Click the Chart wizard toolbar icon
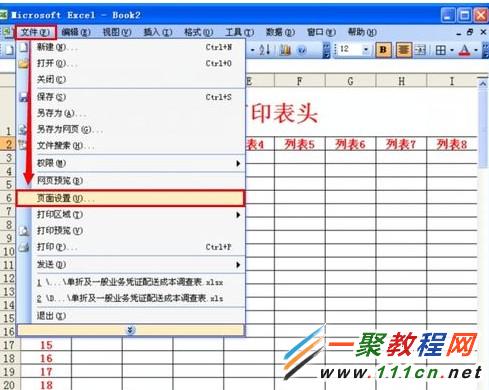489x390 pixels. click(285, 50)
